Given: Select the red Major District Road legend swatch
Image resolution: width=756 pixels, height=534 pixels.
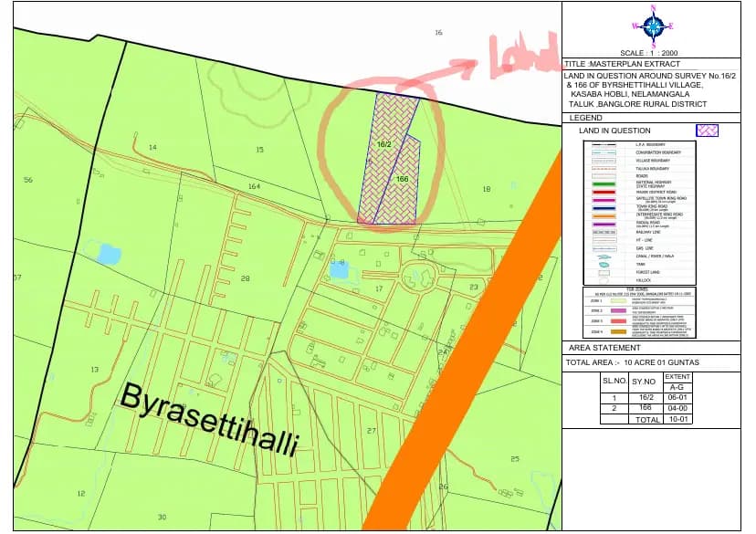Looking at the screenshot, I should [604, 192].
